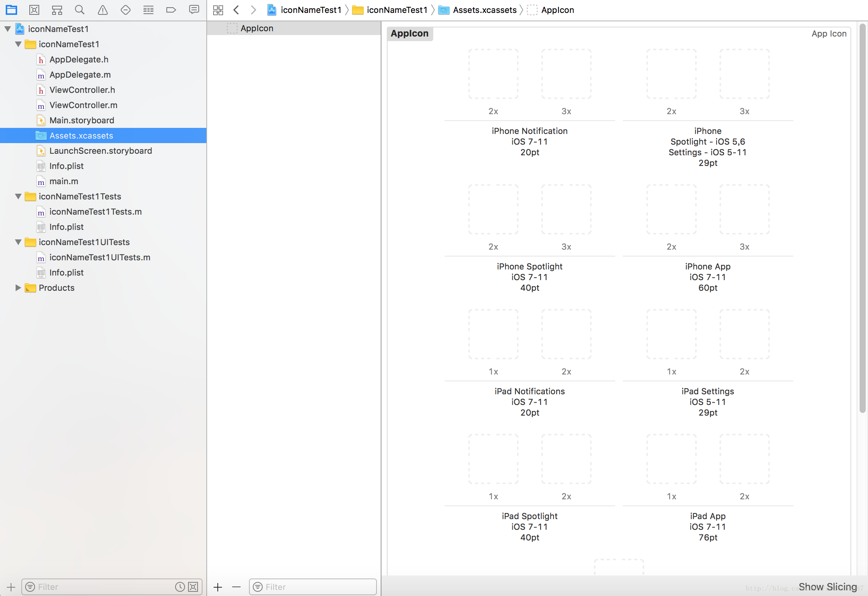This screenshot has width=868, height=596.
Task: Collapse the iconNameTest1 group folder
Action: pyautogui.click(x=18, y=44)
